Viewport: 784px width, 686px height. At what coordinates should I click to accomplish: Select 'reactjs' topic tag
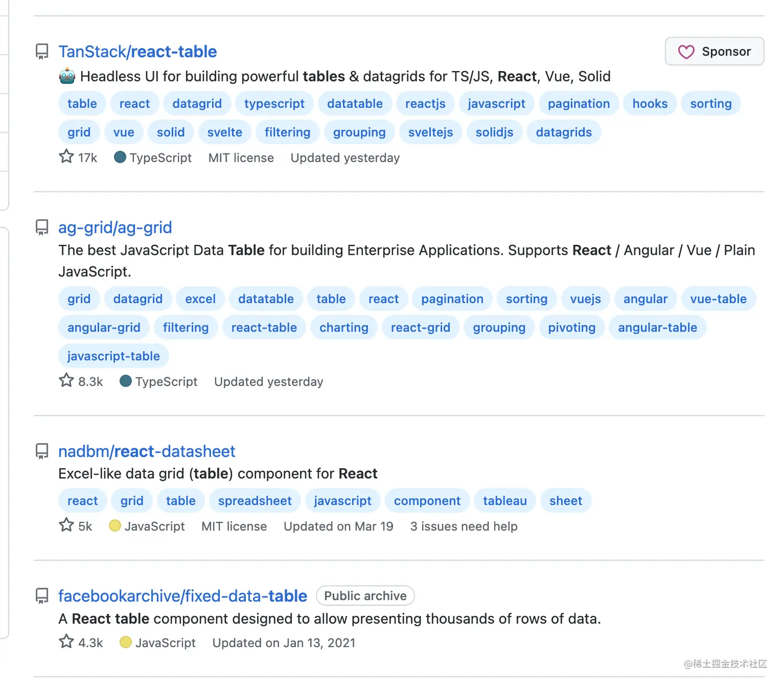425,104
